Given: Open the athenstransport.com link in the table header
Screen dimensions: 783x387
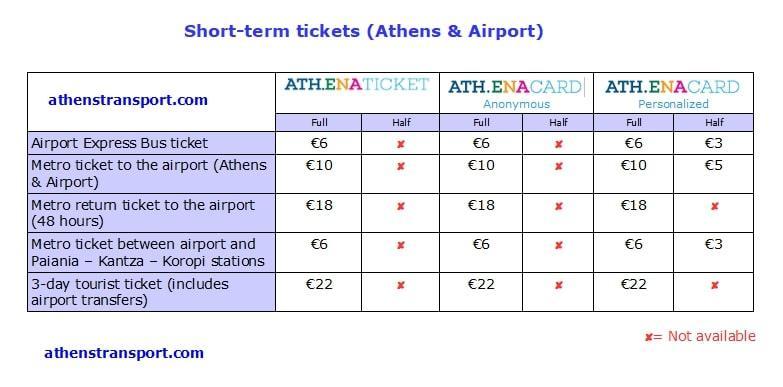Looking at the screenshot, I should (x=128, y=100).
